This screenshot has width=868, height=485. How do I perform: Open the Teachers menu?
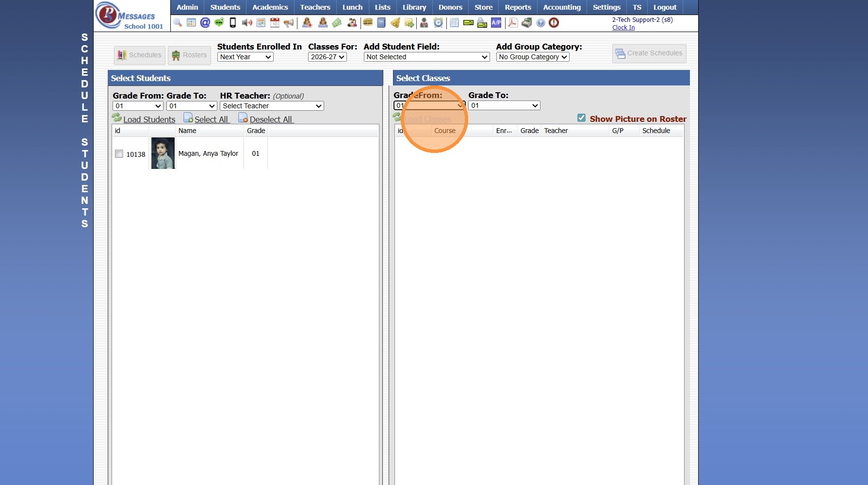tap(315, 7)
